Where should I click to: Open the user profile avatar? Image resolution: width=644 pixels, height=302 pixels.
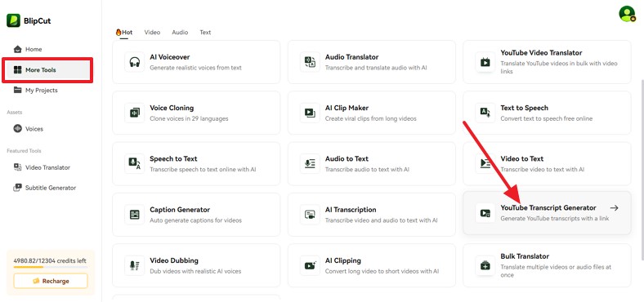(627, 14)
